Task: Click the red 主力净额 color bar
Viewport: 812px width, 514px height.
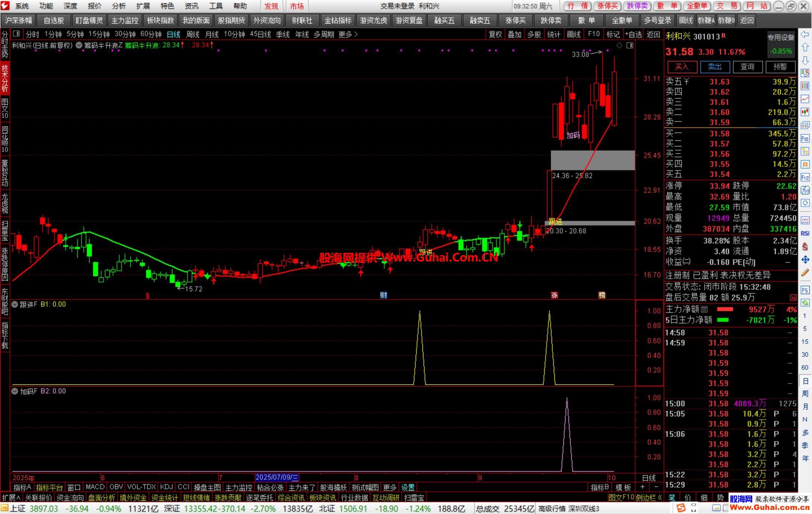Action: tap(725, 309)
